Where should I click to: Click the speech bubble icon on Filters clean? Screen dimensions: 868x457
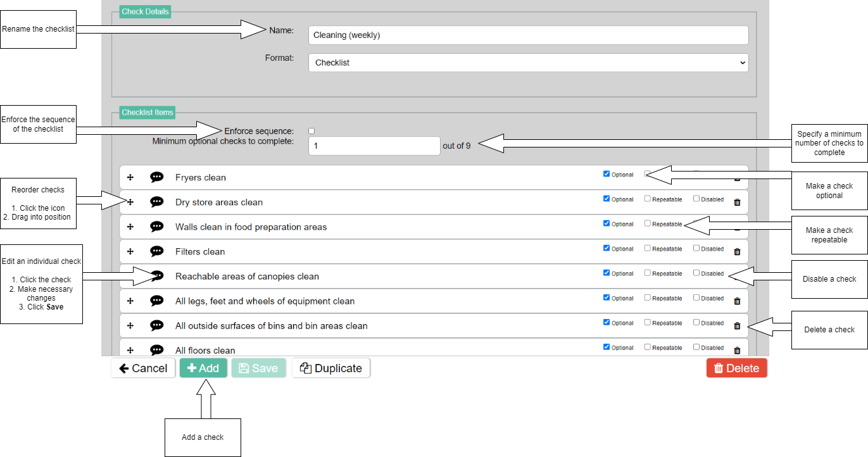point(157,251)
